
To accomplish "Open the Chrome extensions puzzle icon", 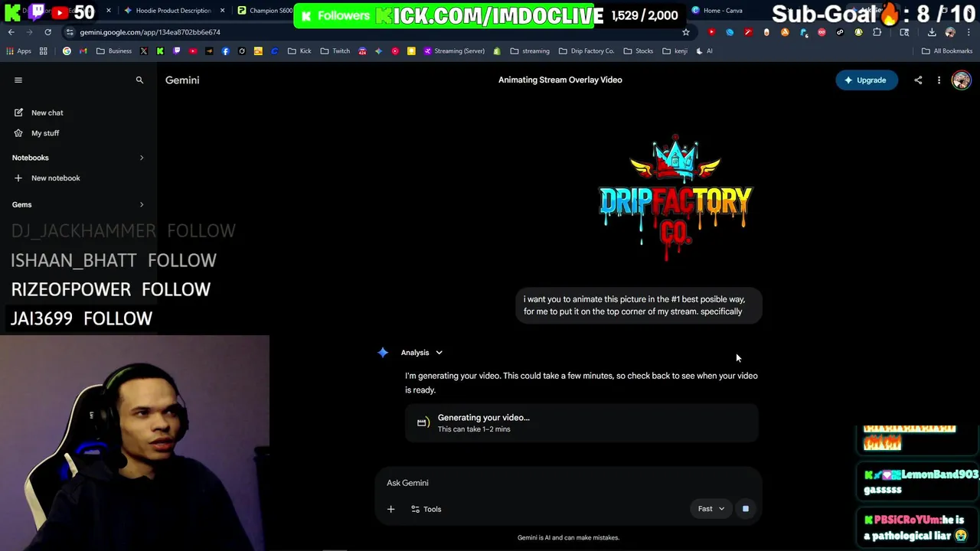I will pyautogui.click(x=877, y=32).
